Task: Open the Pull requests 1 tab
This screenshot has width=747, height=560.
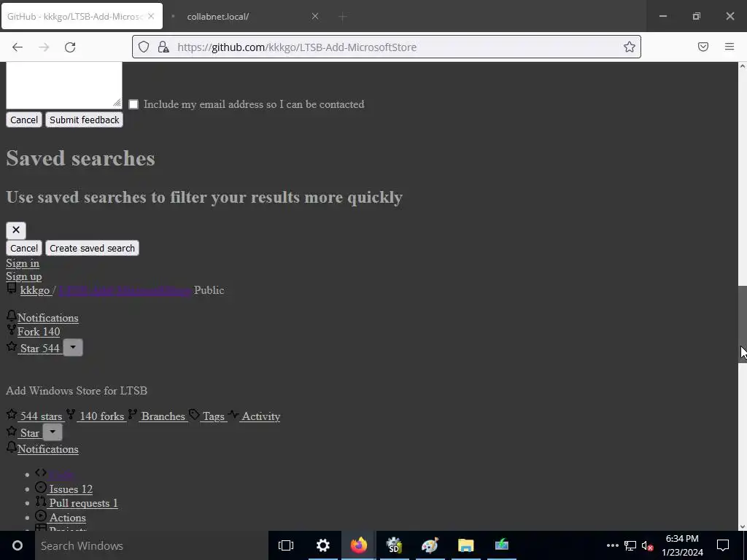Action: tap(83, 503)
